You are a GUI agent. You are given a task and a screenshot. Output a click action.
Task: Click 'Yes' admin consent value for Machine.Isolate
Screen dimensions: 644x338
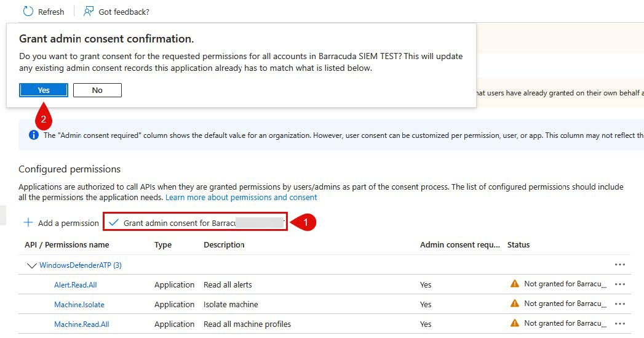pyautogui.click(x=426, y=304)
